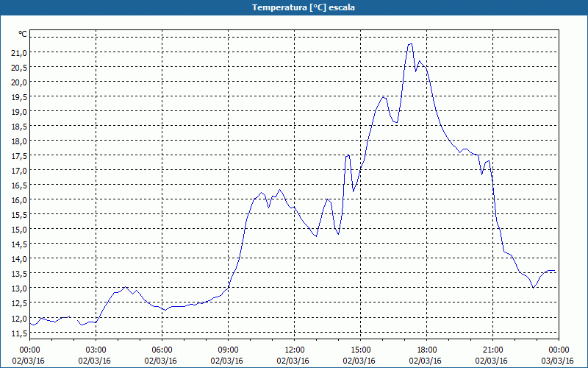Select the 13,5 y-axis value
The height and width of the screenshot is (368, 588).
point(19,274)
